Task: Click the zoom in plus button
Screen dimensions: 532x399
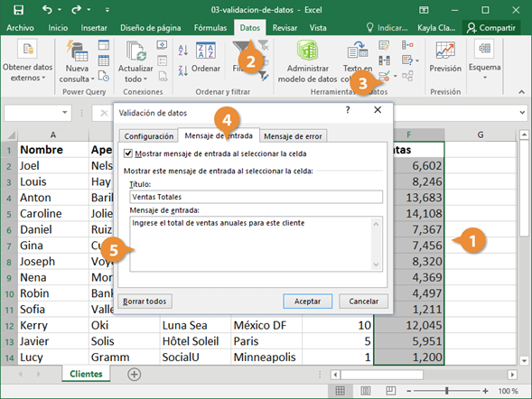Action: pos(486,391)
